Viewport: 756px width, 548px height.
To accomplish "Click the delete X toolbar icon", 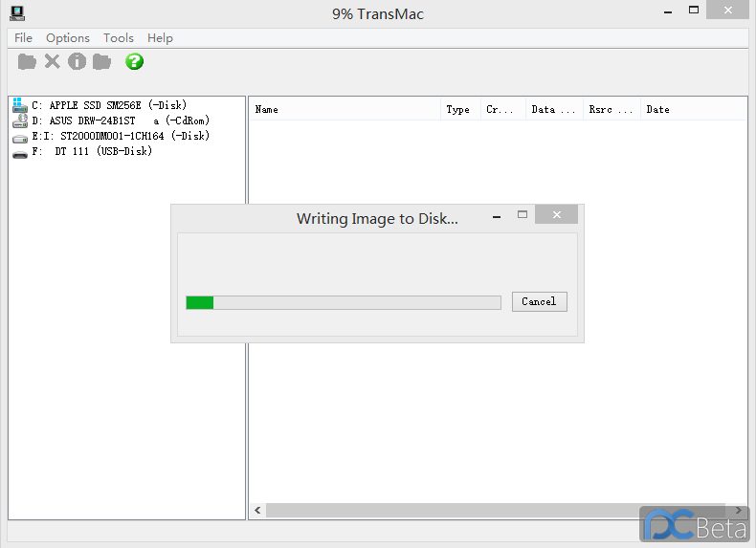I will (52, 62).
